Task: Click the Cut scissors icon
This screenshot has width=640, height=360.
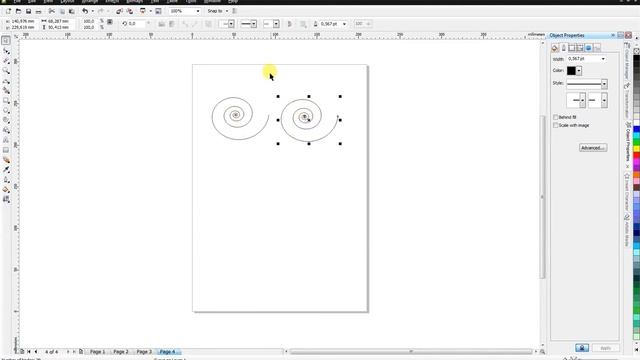Action: click(52, 11)
